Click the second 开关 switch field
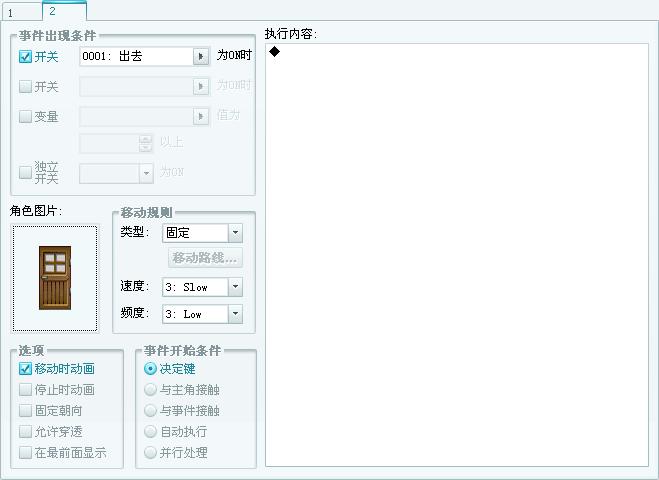Image resolution: width=659 pixels, height=480 pixels. [137, 87]
